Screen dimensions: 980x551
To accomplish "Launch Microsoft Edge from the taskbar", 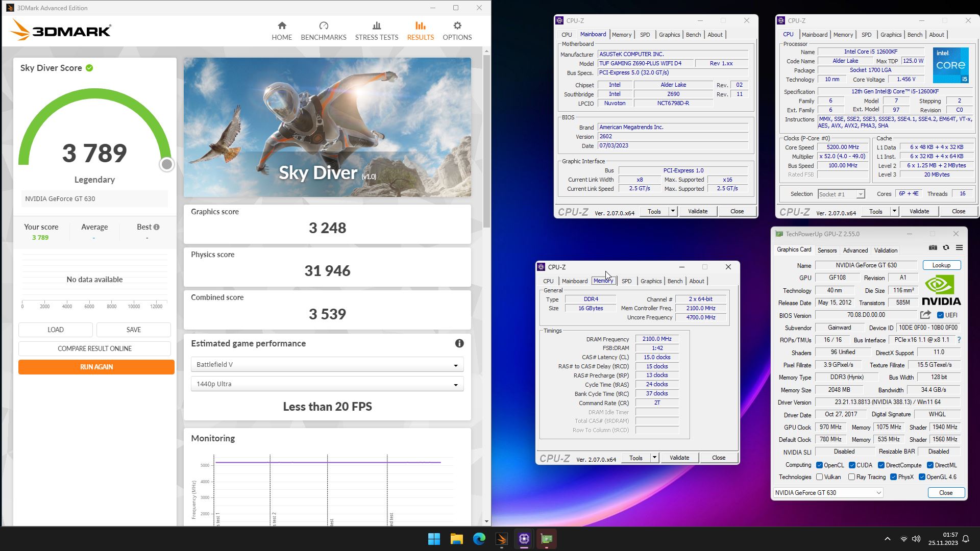I will 479,539.
